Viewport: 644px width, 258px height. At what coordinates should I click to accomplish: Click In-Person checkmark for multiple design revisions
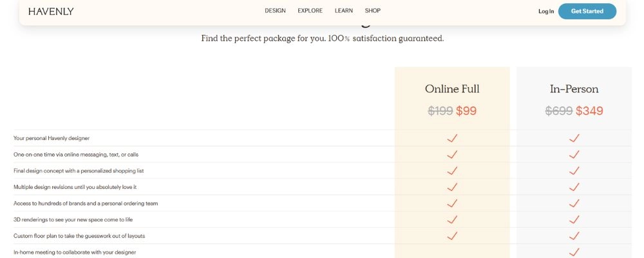[574, 187]
